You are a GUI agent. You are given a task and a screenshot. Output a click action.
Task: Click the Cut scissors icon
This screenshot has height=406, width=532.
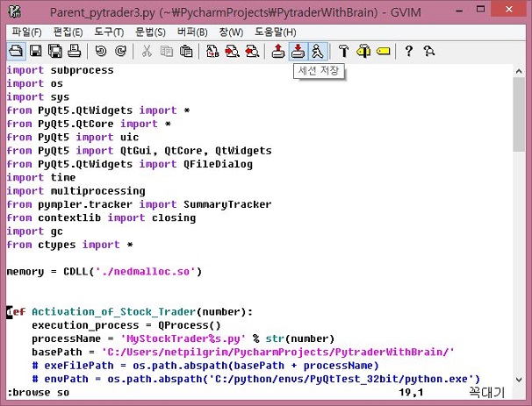147,51
